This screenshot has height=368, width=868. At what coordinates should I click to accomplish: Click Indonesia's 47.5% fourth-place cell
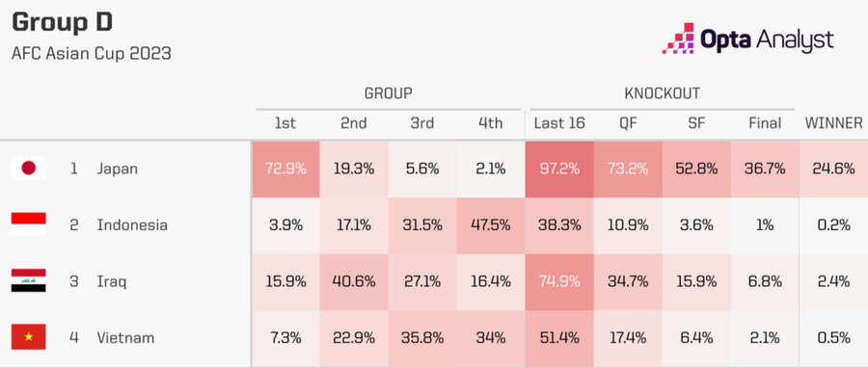pyautogui.click(x=491, y=225)
